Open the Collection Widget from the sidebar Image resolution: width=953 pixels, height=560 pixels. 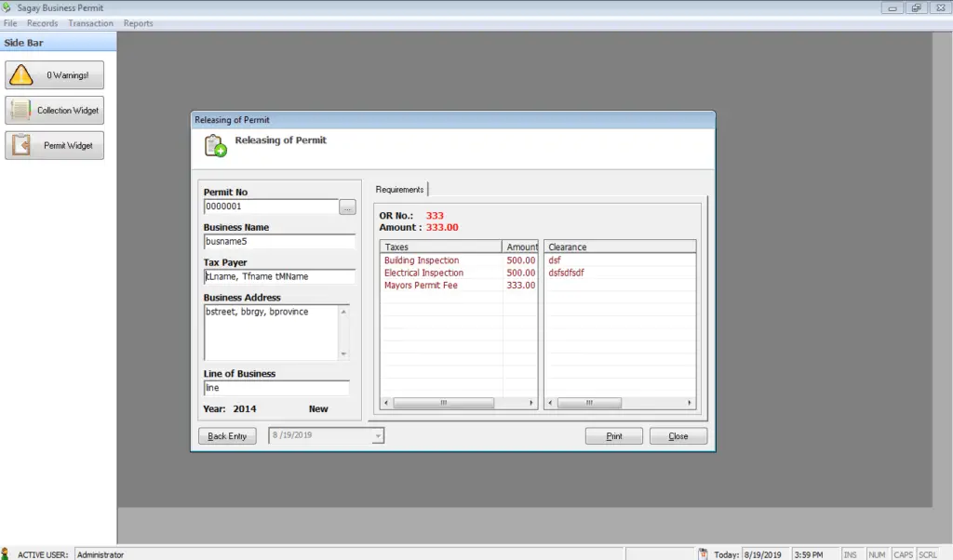[54, 110]
